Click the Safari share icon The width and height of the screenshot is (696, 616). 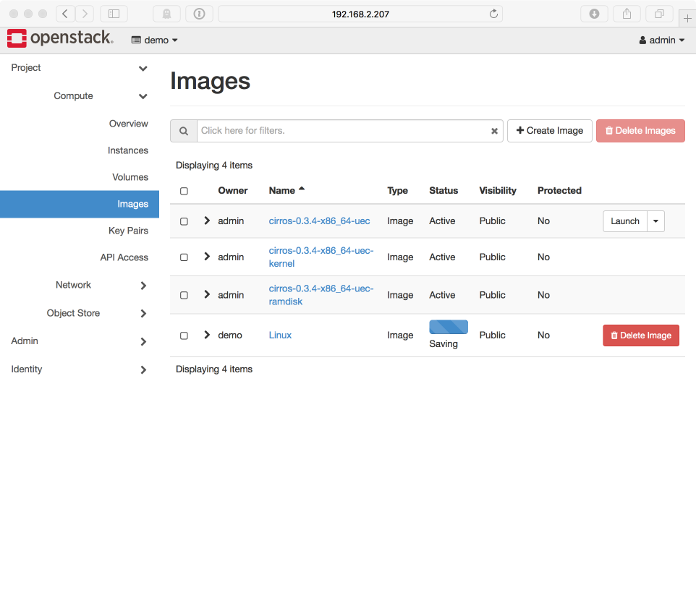tap(627, 14)
